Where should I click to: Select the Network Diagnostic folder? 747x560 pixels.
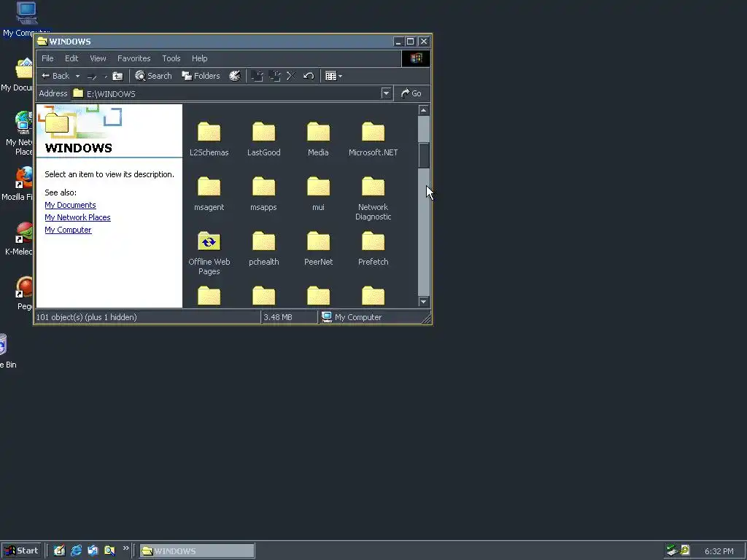[373, 198]
